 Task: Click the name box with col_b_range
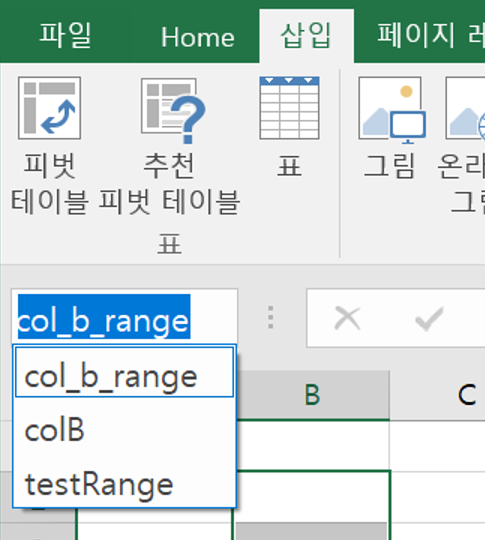pos(124,317)
